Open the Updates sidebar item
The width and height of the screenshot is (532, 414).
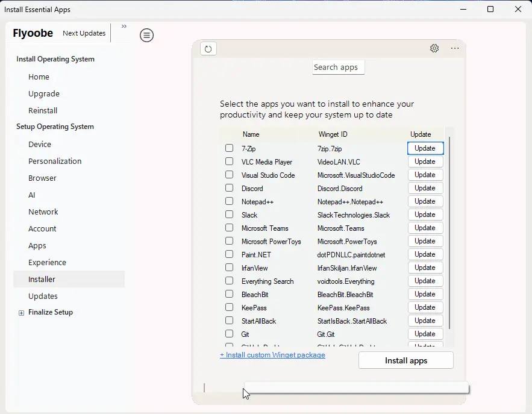click(x=43, y=296)
